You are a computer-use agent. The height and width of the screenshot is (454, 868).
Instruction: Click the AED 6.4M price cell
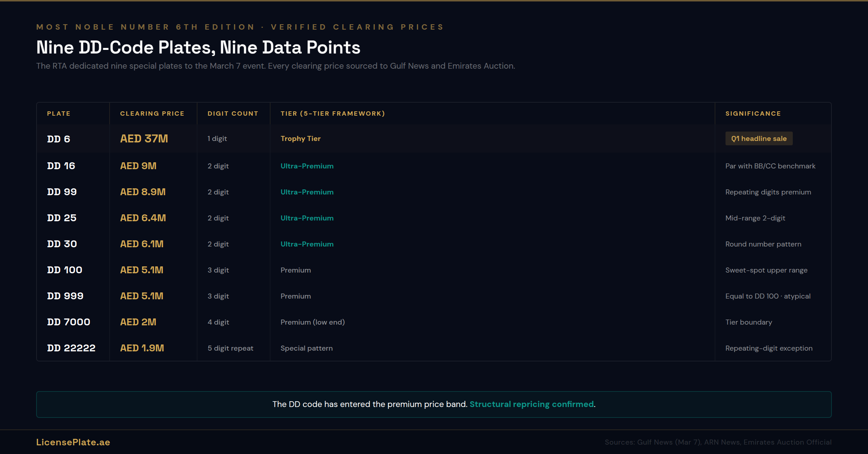[x=143, y=218]
